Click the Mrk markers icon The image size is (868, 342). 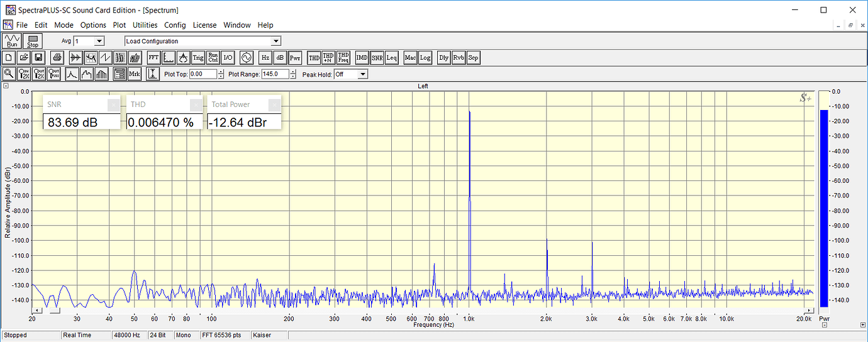(x=135, y=74)
